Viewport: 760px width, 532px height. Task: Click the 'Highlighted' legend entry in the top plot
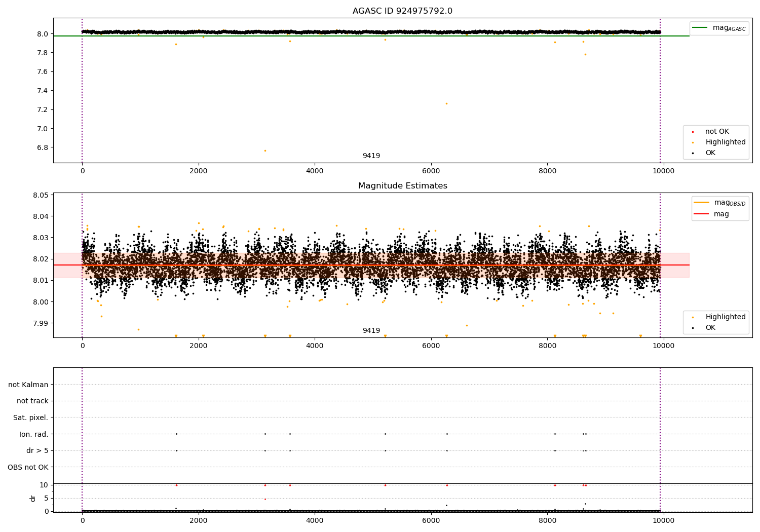coord(718,142)
